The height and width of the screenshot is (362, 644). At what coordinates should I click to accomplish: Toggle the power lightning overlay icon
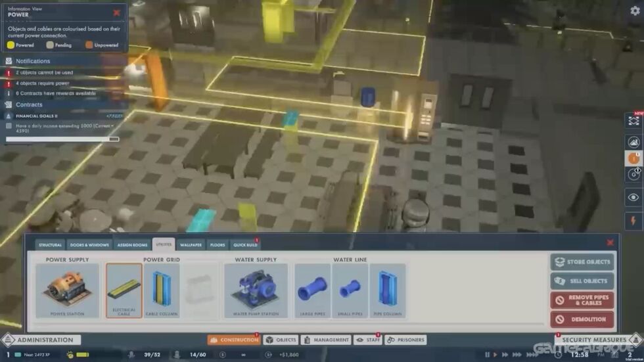(x=633, y=221)
